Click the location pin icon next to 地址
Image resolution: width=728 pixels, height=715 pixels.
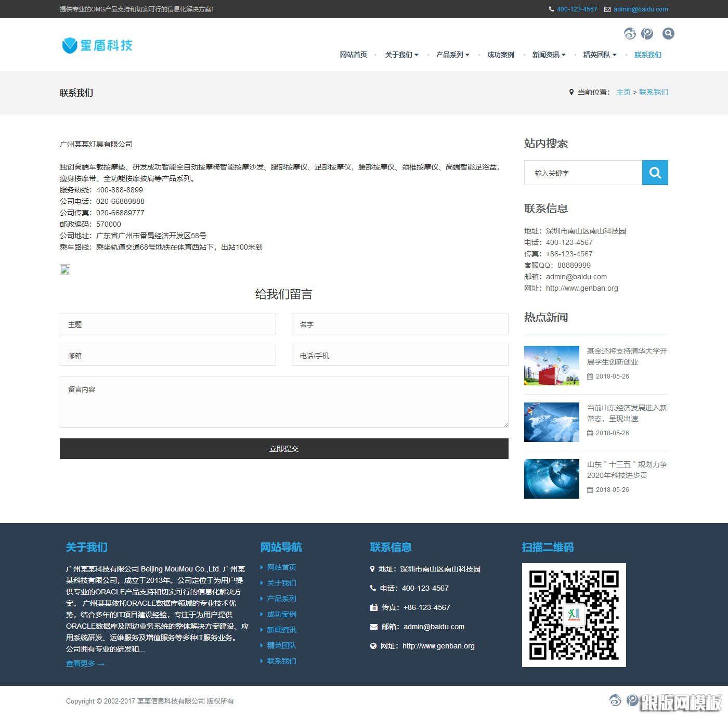tap(372, 569)
